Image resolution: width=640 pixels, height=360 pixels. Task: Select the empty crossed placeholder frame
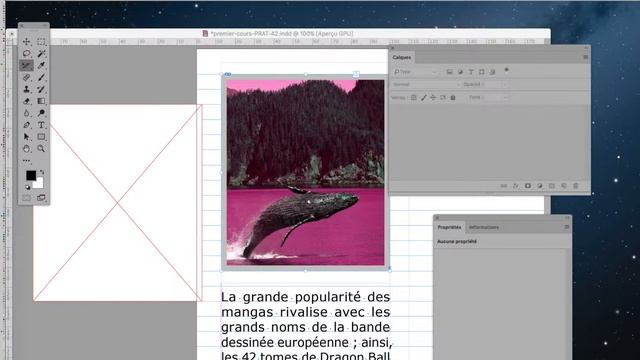[117, 203]
